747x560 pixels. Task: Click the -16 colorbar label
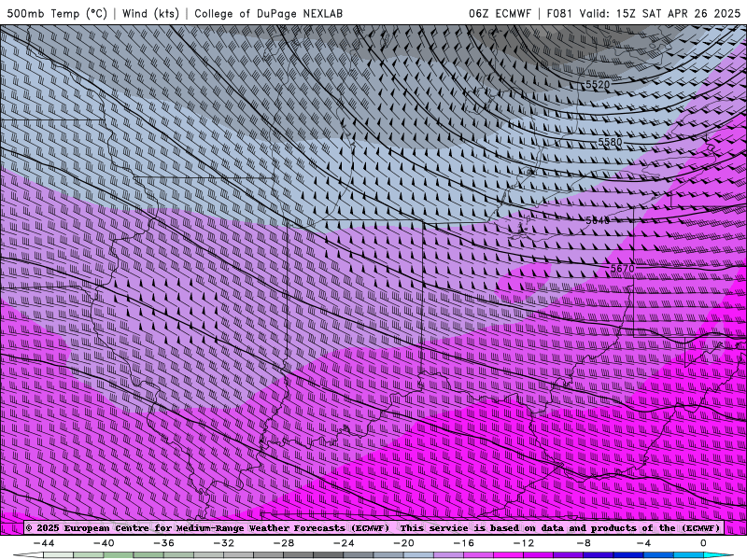pyautogui.click(x=464, y=543)
